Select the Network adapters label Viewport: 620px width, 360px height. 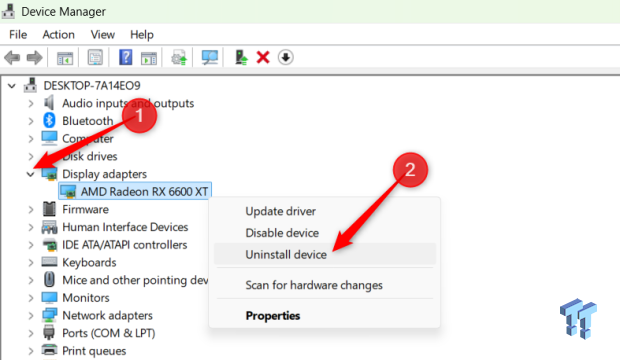(107, 315)
